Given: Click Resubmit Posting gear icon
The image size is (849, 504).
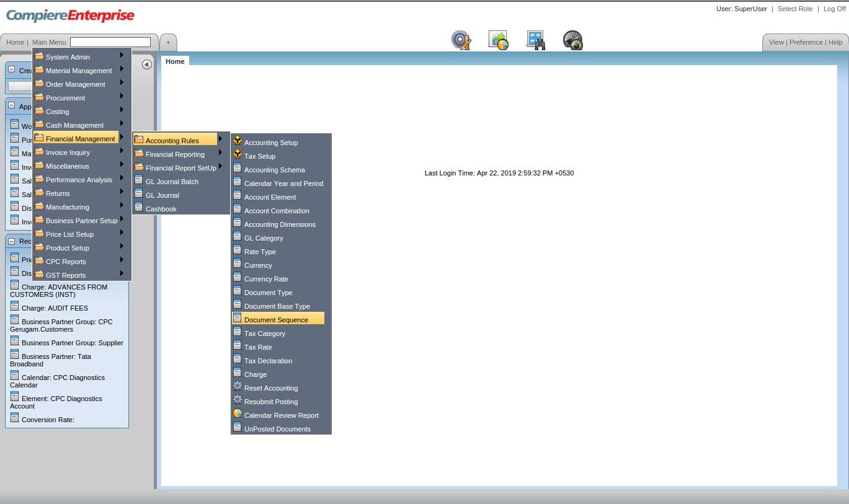Looking at the screenshot, I should pos(237,400).
